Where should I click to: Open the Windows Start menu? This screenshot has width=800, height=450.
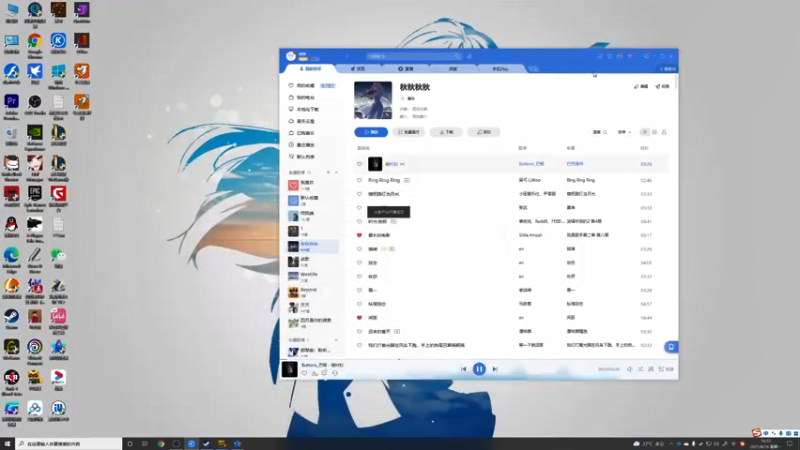pyautogui.click(x=7, y=444)
